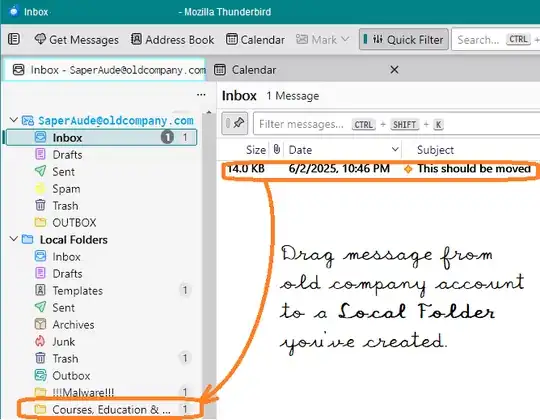Switch to the Inbox SaperAude mail tab

point(105,70)
